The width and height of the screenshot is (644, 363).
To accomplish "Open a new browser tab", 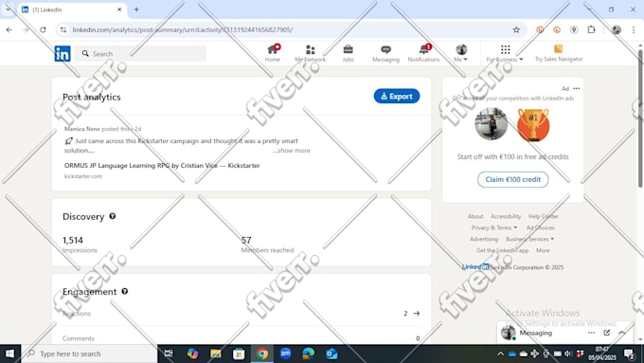I will (136, 9).
